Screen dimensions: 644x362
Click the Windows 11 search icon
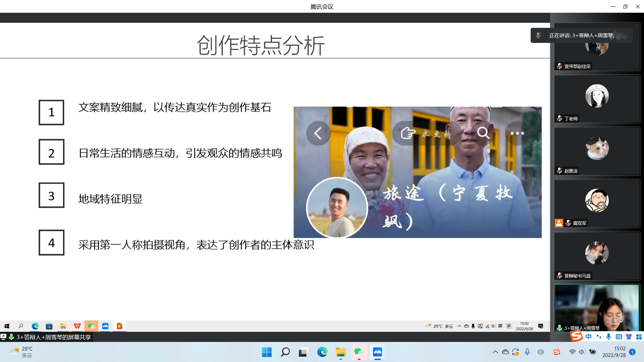pos(285,352)
